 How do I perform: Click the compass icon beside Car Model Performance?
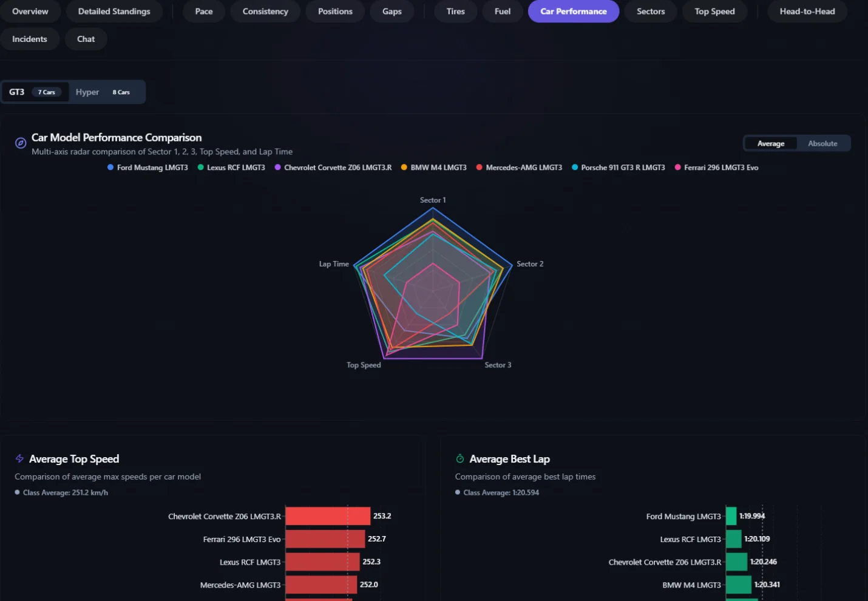click(x=21, y=143)
